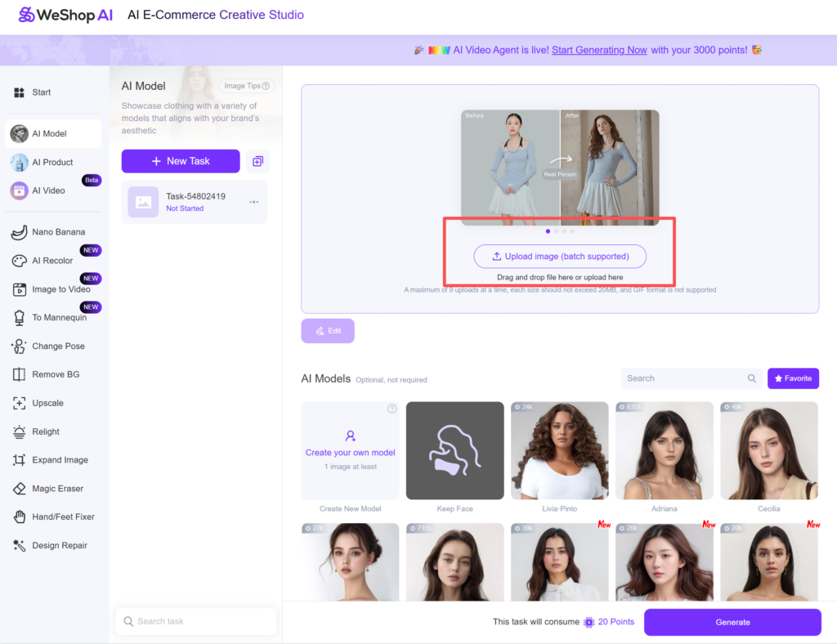Image resolution: width=837 pixels, height=644 pixels.
Task: Enable the Keep Face option
Action: point(454,450)
